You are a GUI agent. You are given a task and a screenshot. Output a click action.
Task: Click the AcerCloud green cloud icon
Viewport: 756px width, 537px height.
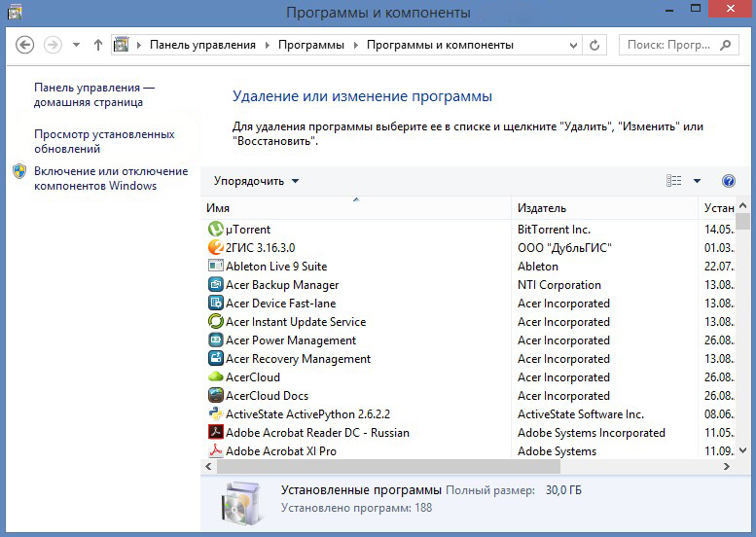click(x=216, y=376)
